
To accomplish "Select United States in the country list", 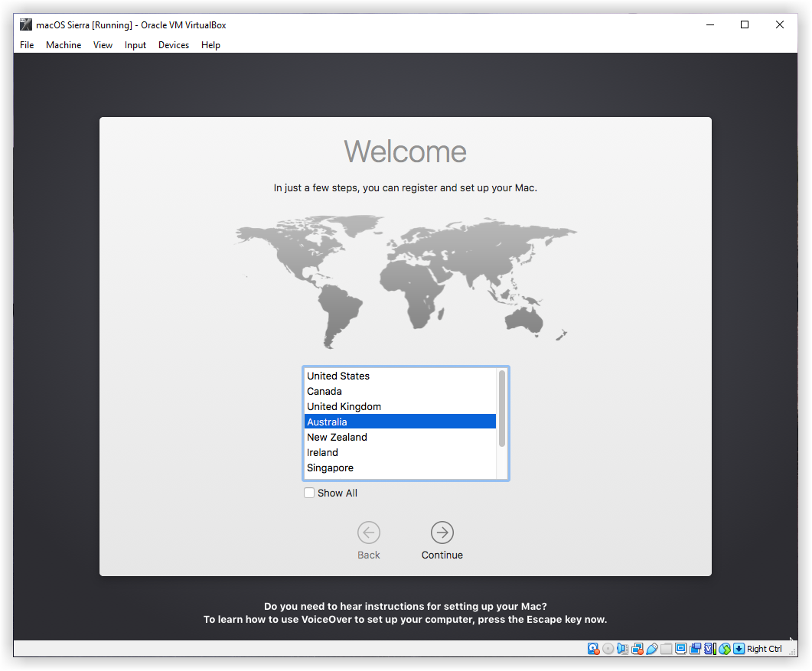I will point(399,376).
